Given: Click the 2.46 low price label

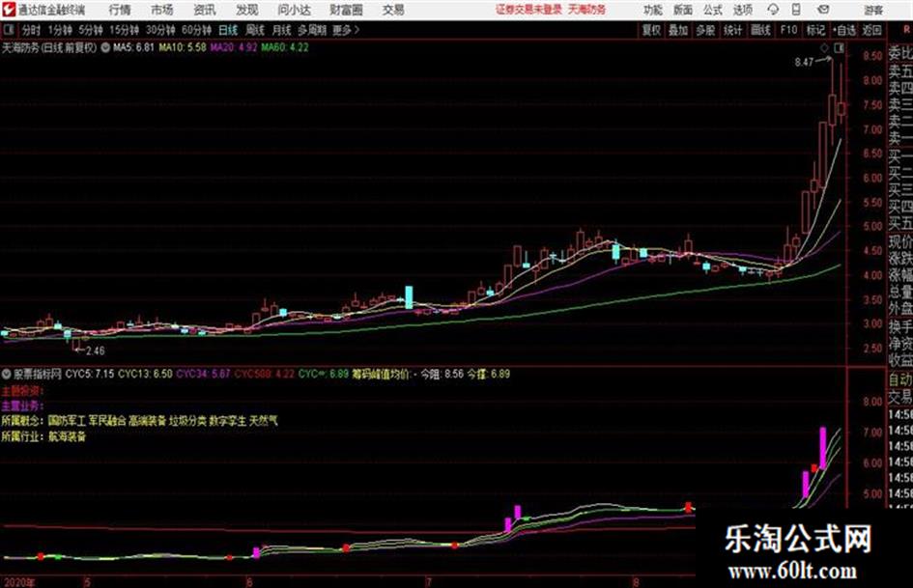Looking at the screenshot, I should click(x=96, y=350).
